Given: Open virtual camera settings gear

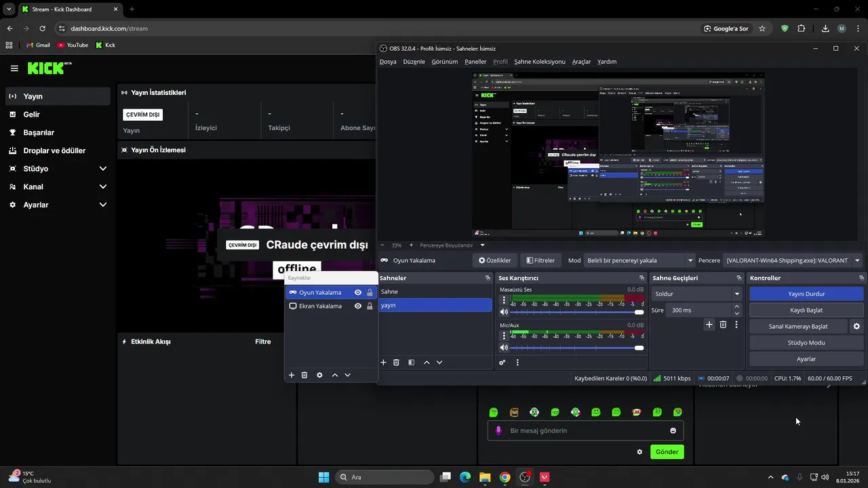Looking at the screenshot, I should [x=856, y=326].
